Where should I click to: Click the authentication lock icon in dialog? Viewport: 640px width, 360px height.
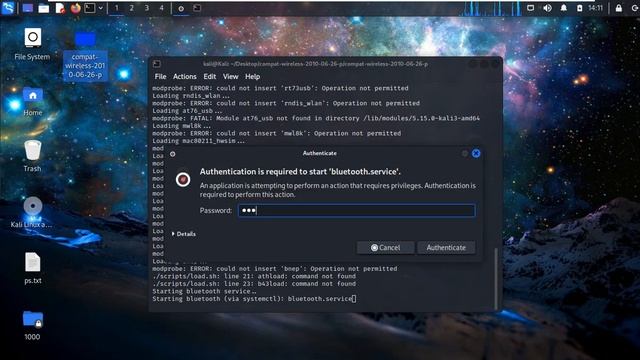click(x=183, y=179)
